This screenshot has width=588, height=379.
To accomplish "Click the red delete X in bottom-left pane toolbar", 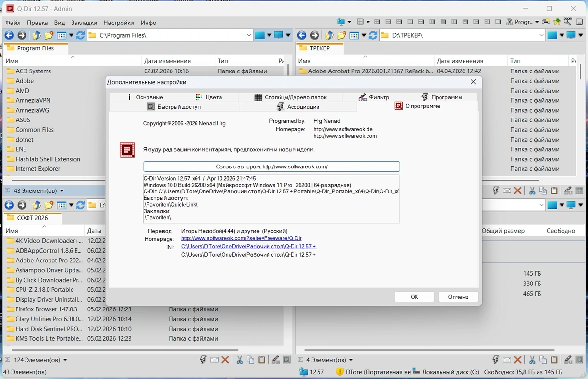I will click(x=225, y=360).
